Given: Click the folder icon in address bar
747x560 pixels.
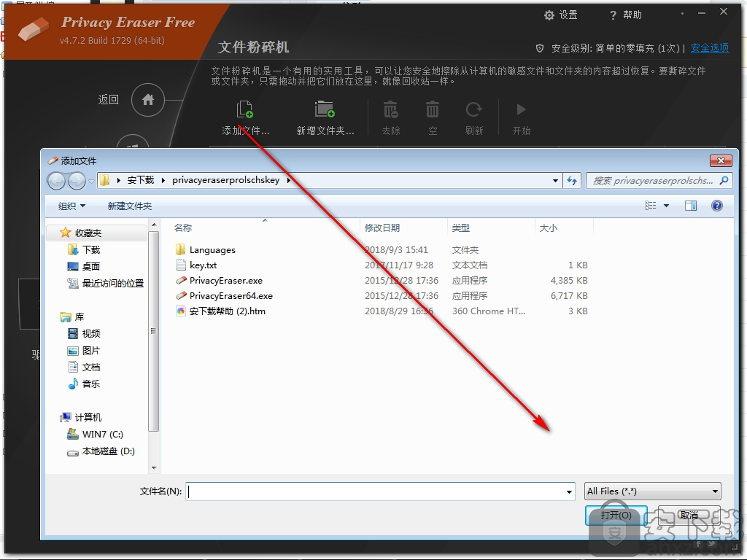Looking at the screenshot, I should [105, 180].
